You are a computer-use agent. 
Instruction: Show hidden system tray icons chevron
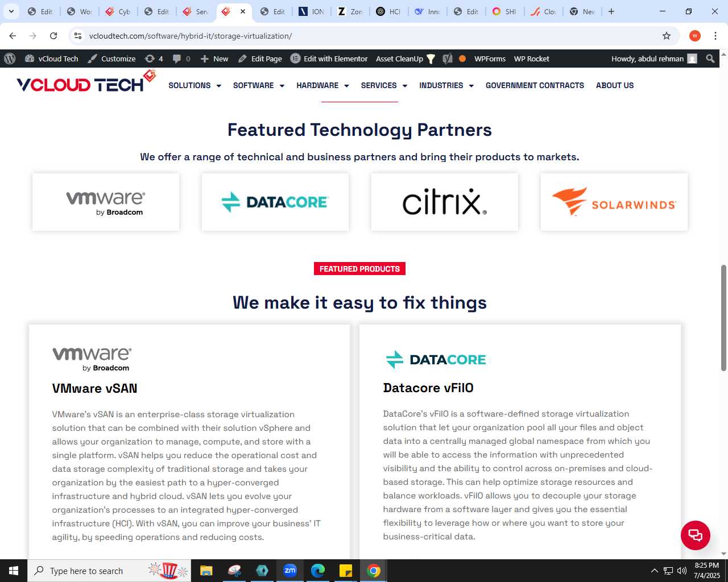[654, 571]
